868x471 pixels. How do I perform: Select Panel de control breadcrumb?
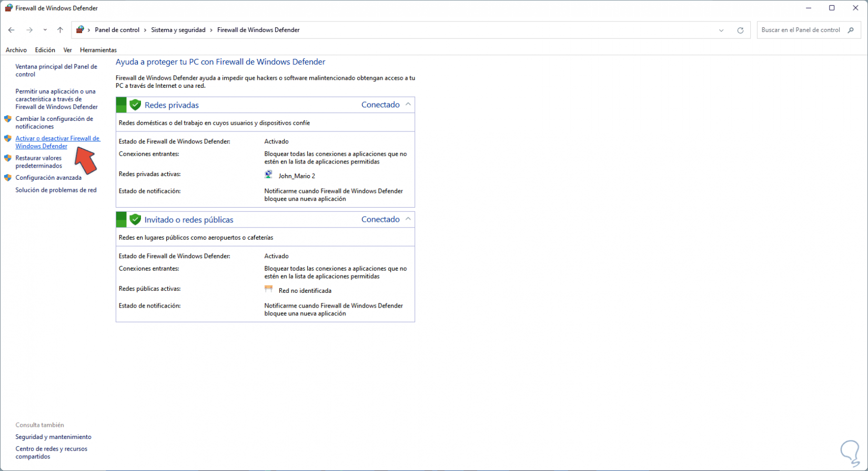point(117,30)
